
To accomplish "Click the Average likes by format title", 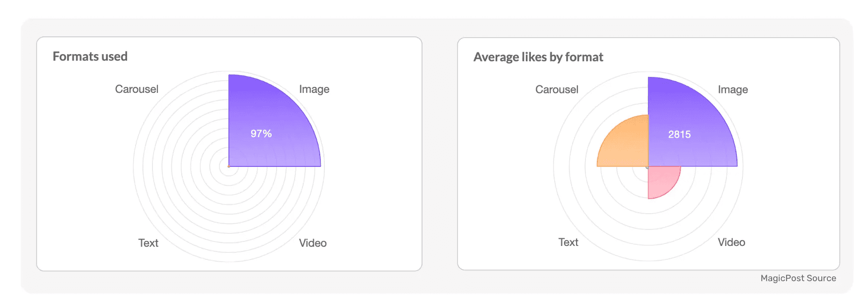I will pyautogui.click(x=538, y=57).
